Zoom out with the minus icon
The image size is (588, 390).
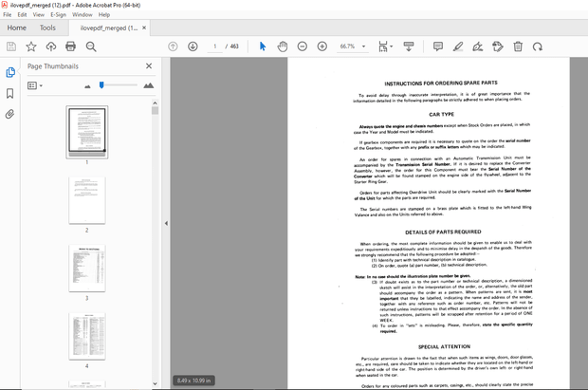pyautogui.click(x=303, y=46)
